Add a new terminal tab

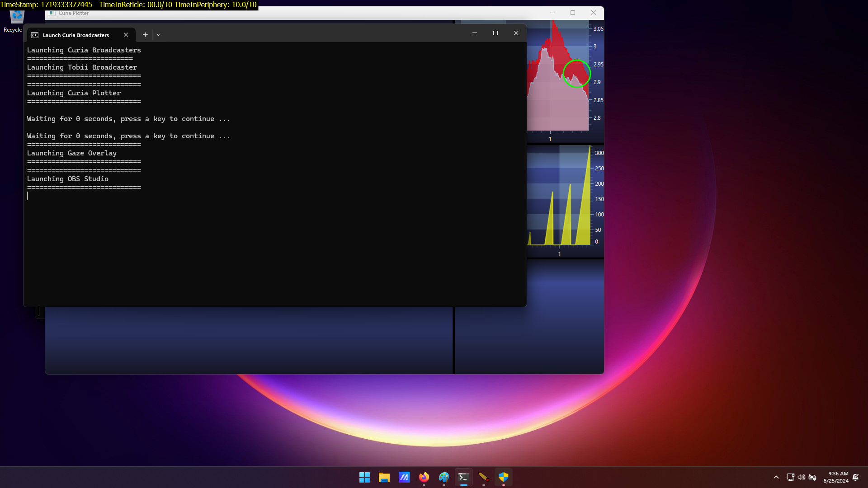pos(145,35)
